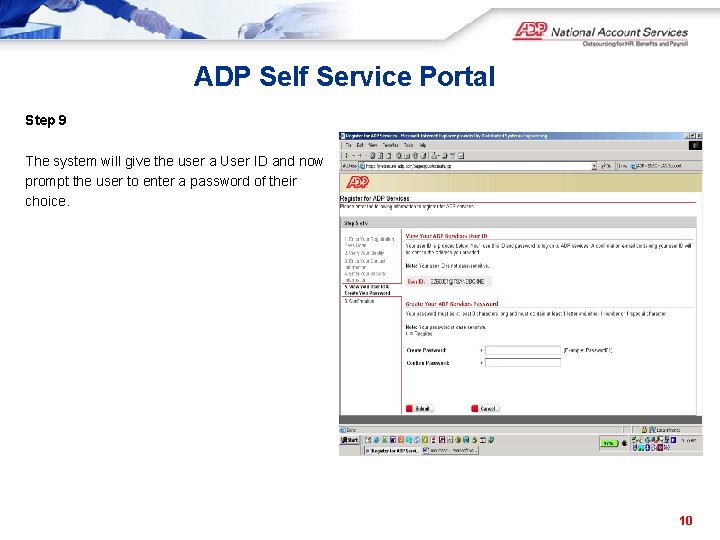Switch to the second taskbar window button
This screenshot has width=720, height=540.
pyautogui.click(x=450, y=450)
